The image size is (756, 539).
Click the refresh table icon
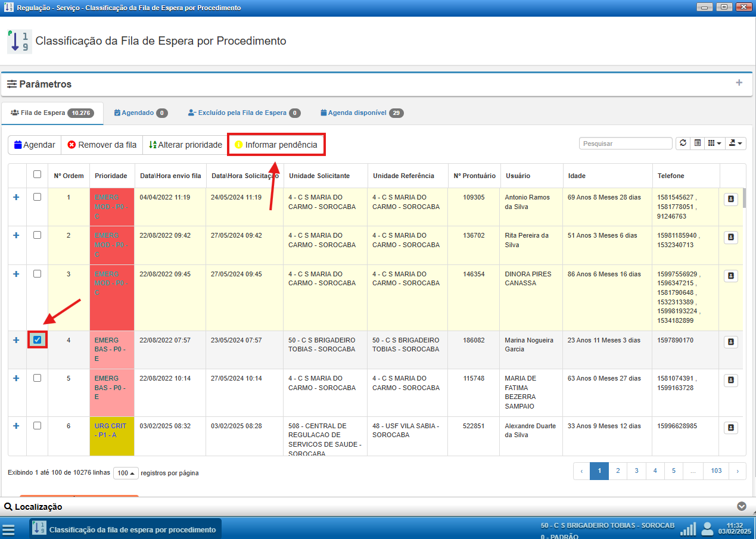(683, 144)
